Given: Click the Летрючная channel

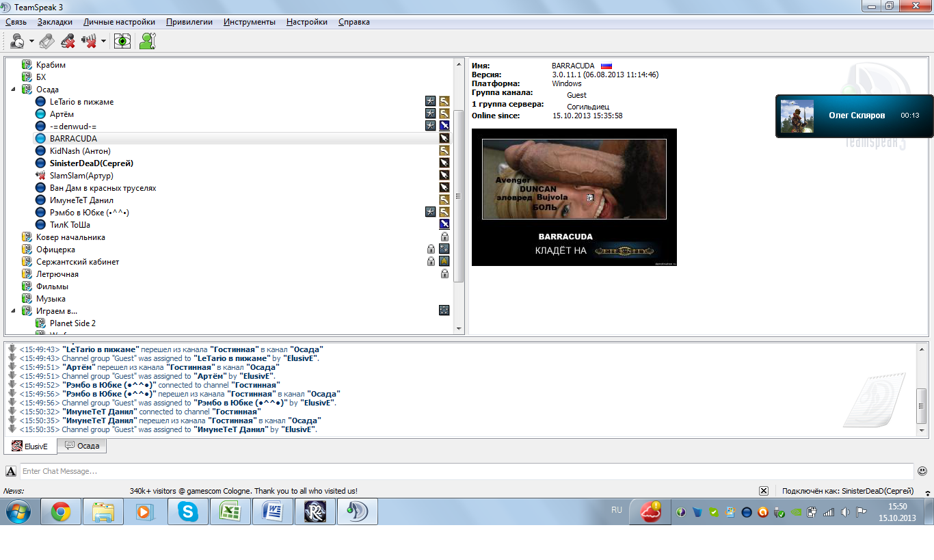Looking at the screenshot, I should 57,274.
